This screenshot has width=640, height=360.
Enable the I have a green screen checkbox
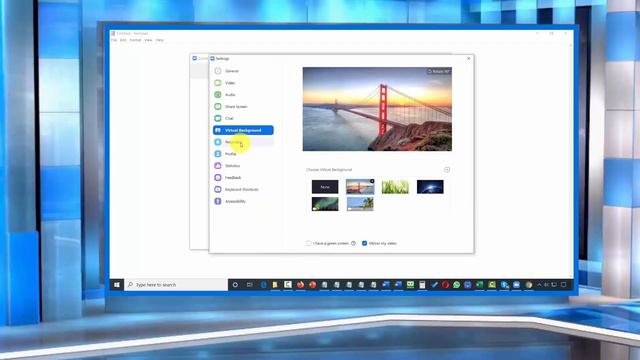pyautogui.click(x=309, y=243)
